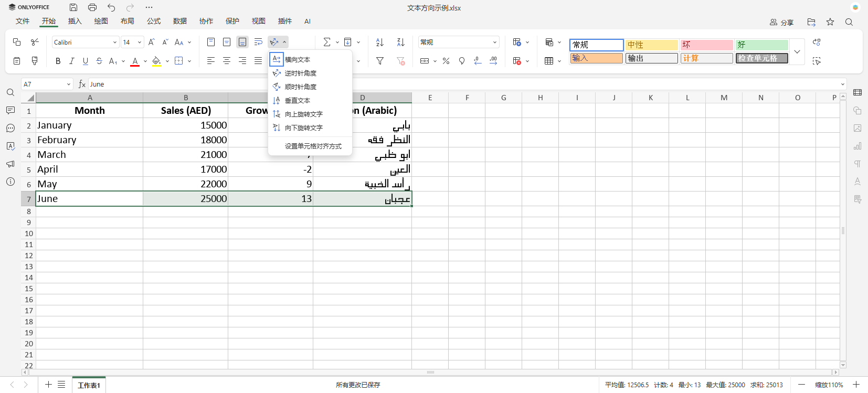Apply the 常规 cell style
The image size is (868, 393).
click(597, 45)
